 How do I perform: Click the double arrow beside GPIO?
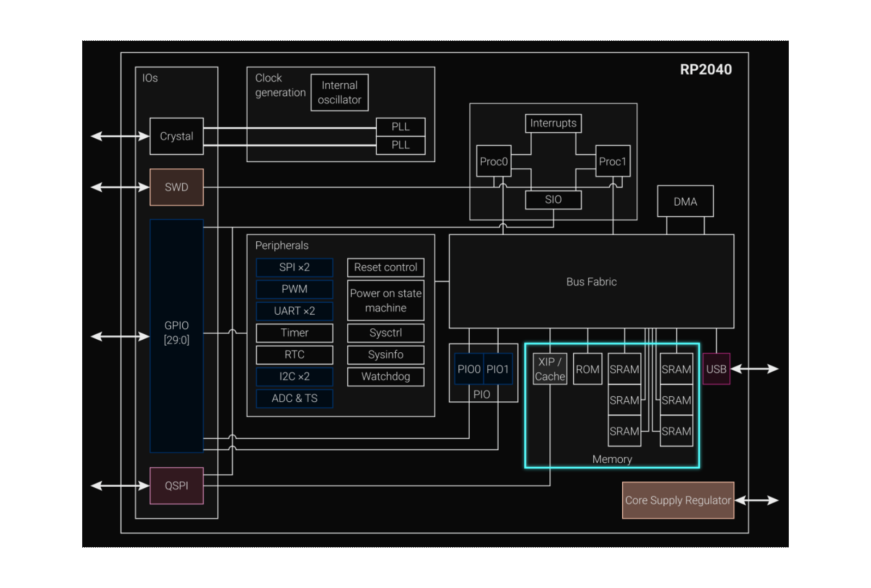[x=120, y=336]
